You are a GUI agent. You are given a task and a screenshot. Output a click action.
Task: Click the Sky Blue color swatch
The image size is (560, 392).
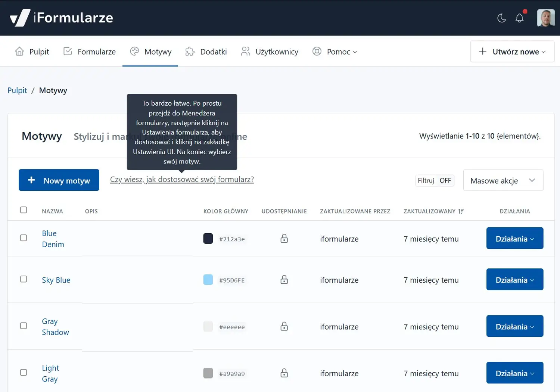point(208,280)
